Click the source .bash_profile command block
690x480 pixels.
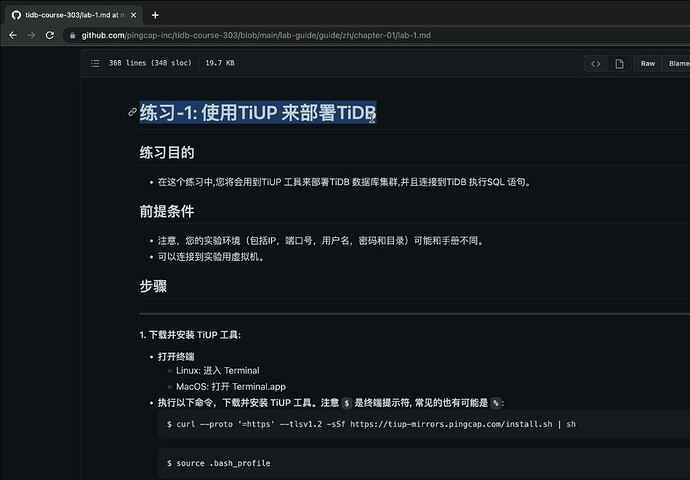424,463
